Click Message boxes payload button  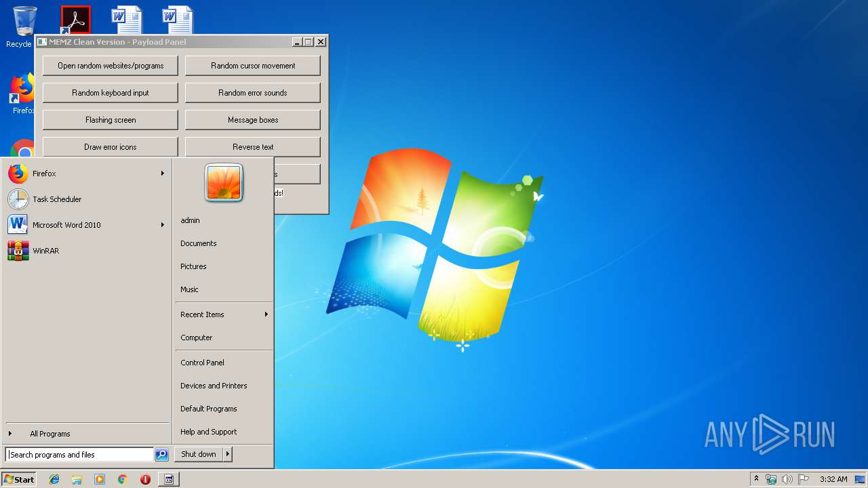253,120
